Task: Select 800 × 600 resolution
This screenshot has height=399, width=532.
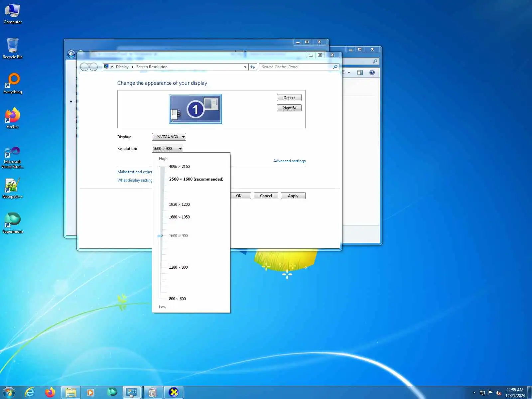Action: [177, 299]
